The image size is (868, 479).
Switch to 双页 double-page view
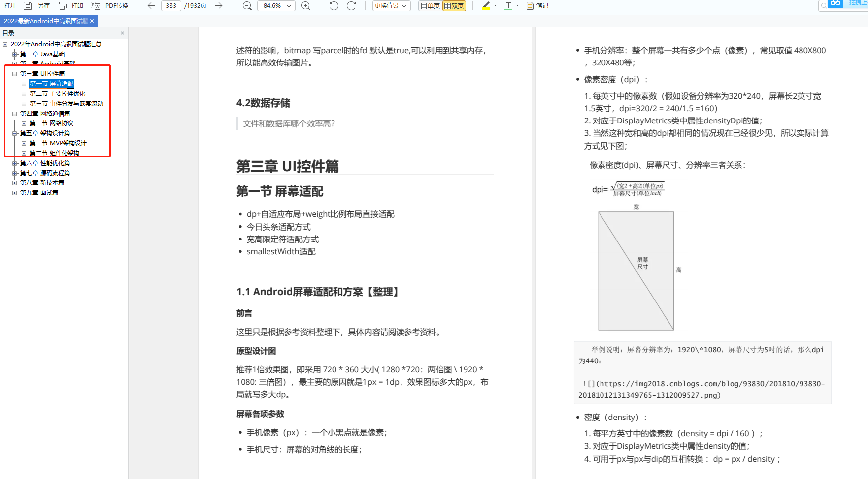[x=454, y=6]
